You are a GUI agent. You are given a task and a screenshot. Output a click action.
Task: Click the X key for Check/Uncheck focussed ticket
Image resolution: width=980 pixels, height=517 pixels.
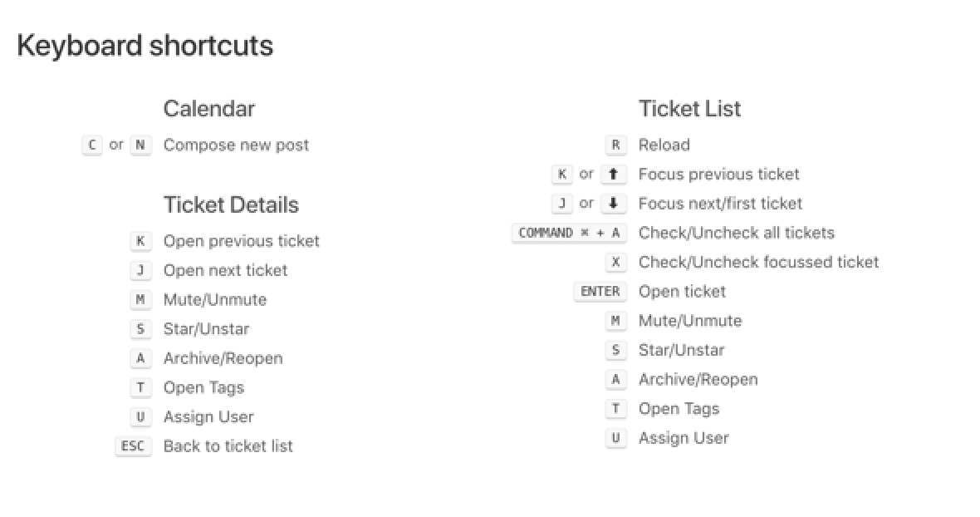(615, 263)
